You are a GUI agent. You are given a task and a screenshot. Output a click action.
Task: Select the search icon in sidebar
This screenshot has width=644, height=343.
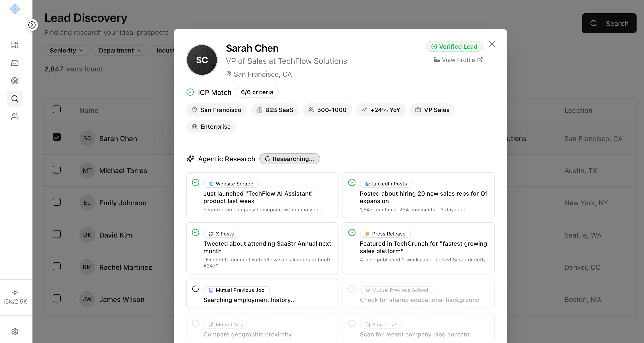click(x=15, y=99)
